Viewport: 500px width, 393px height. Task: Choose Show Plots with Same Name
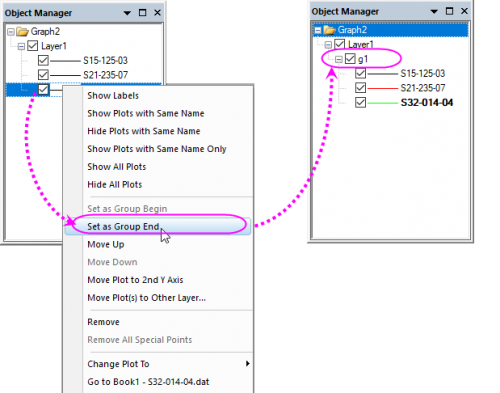[146, 113]
